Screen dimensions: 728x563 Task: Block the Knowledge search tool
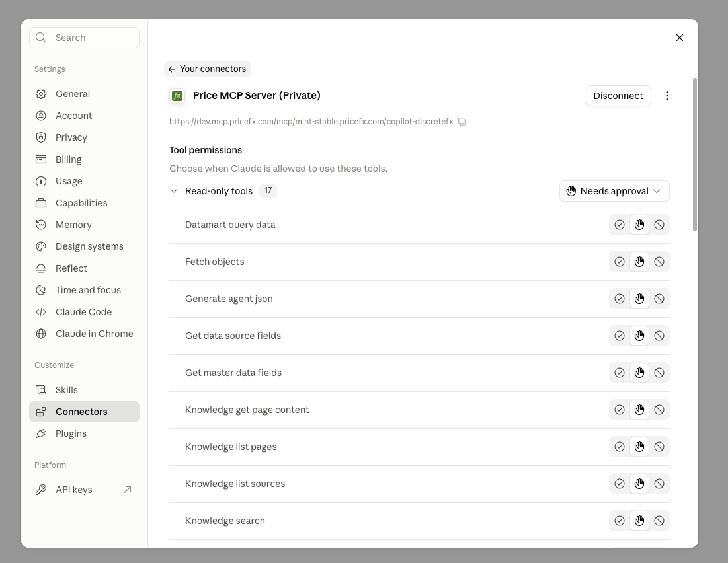point(659,521)
